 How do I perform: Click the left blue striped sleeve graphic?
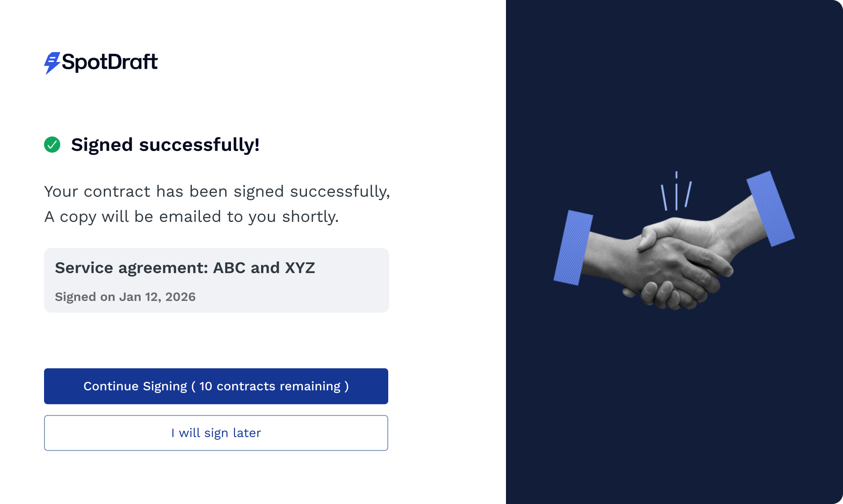coord(573,248)
